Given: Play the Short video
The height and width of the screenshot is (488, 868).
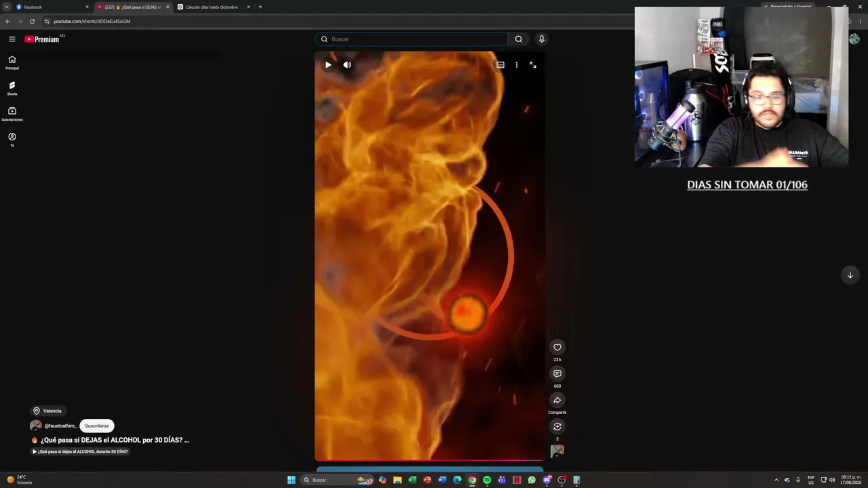Looking at the screenshot, I should pyautogui.click(x=328, y=65).
